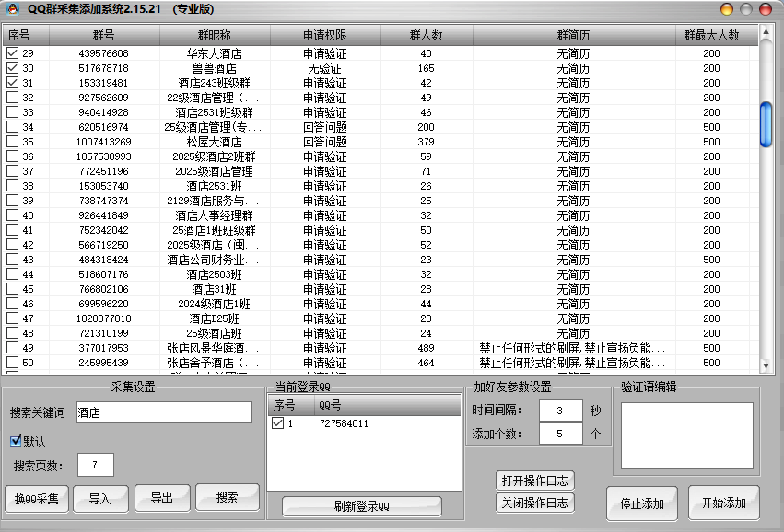The image size is (784, 532).
Task: Sort by the 群号 column header
Action: pos(103,35)
